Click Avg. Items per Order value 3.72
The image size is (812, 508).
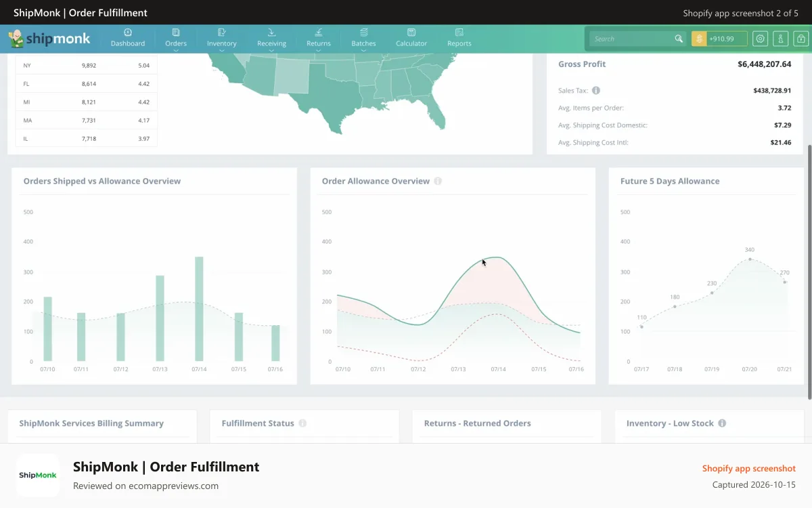pos(785,108)
